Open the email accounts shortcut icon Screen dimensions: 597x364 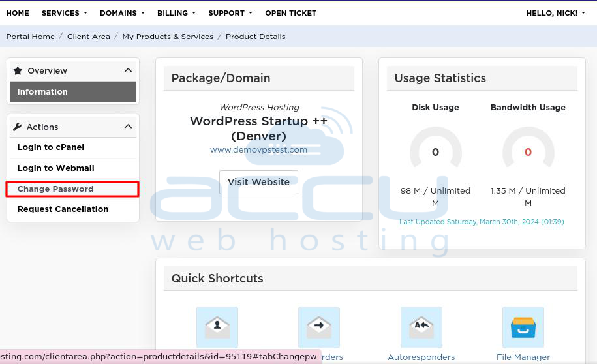pyautogui.click(x=217, y=327)
